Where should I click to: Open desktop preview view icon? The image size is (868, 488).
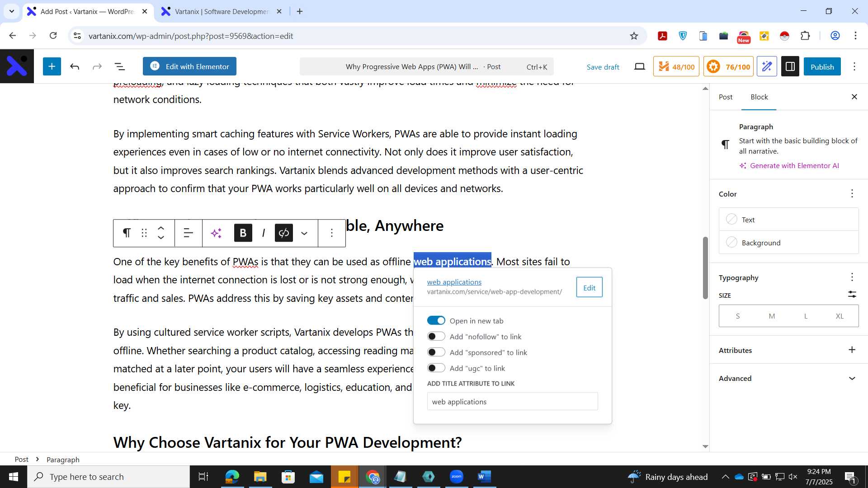tap(639, 67)
